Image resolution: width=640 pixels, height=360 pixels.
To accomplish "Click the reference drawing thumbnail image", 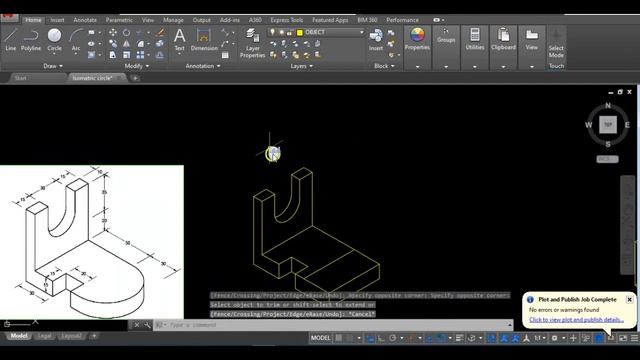I will coord(91,242).
